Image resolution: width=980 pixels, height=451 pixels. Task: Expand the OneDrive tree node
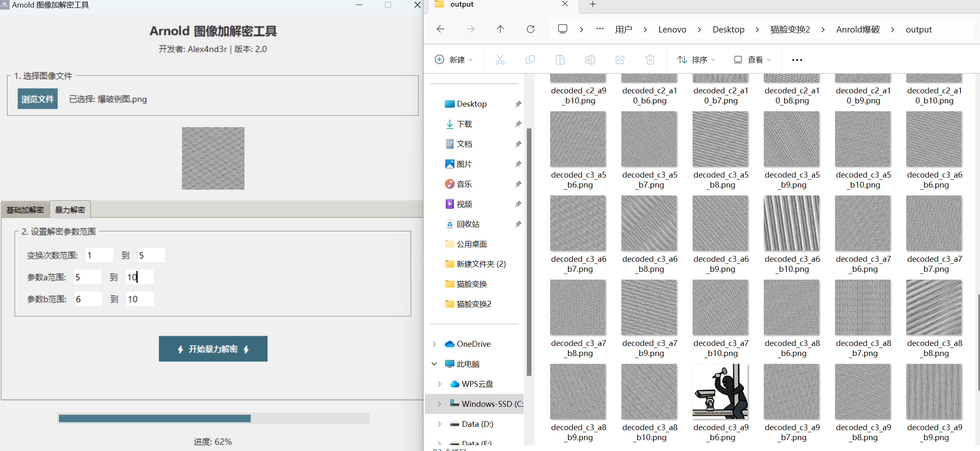[434, 344]
